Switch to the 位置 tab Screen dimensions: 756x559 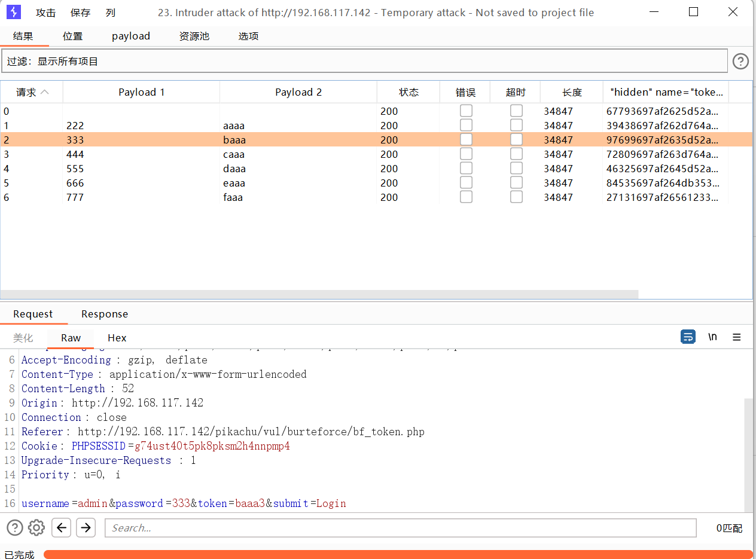(73, 36)
